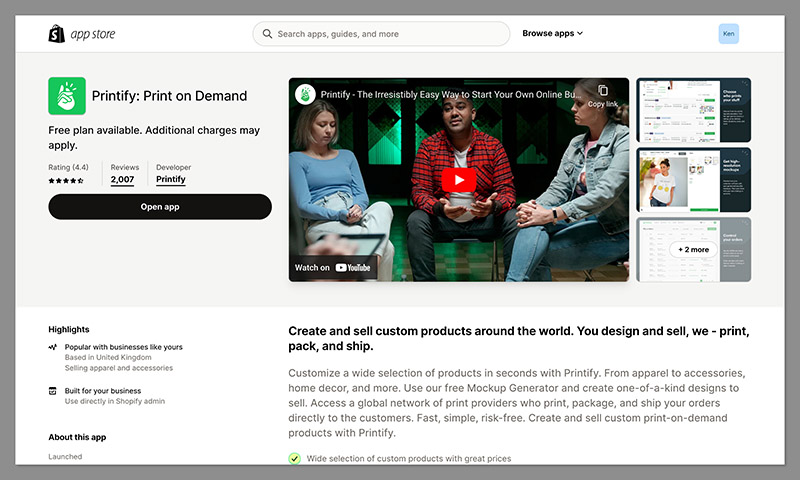Focus the Search apps, guides, and more field
800x480 pixels.
(381, 34)
